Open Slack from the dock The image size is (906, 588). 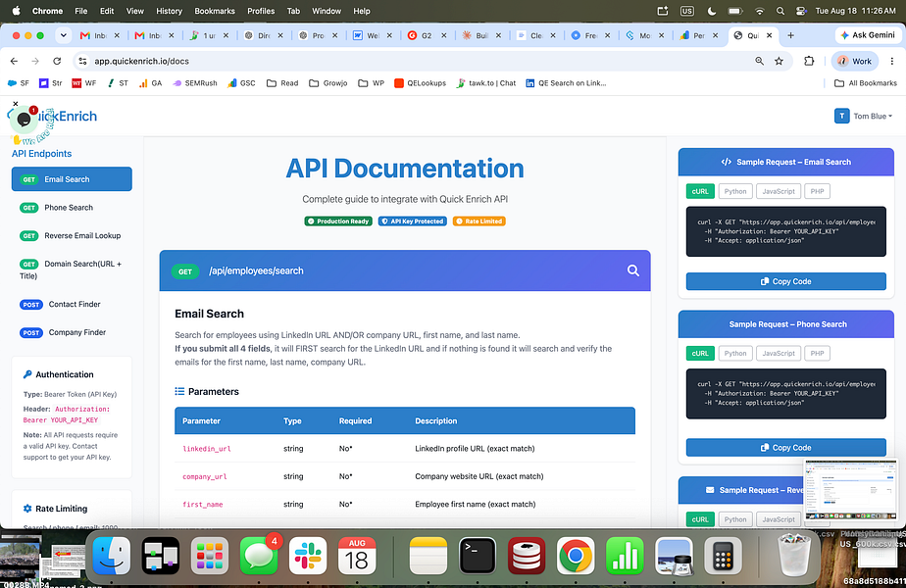[308, 556]
